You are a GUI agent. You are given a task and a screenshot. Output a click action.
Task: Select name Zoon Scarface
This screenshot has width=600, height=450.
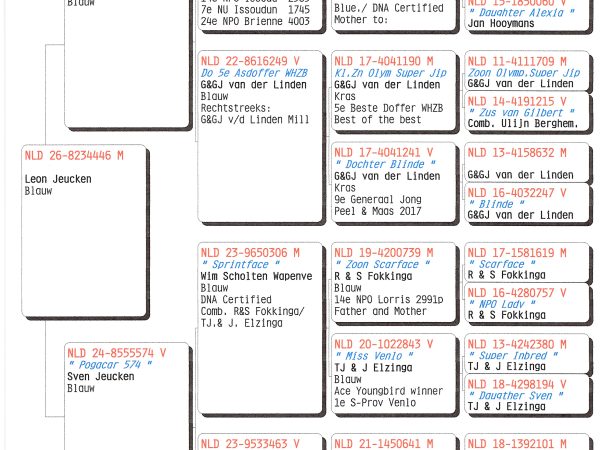pos(382,265)
